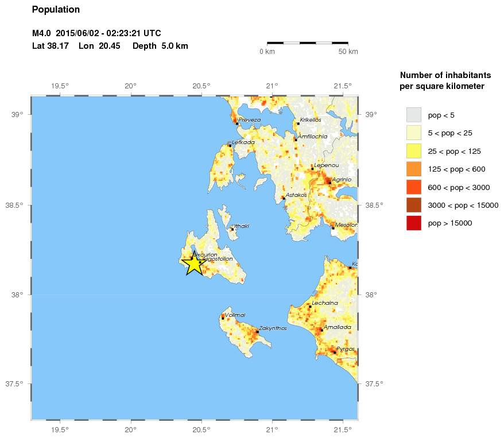Click the 'Lon 20.45' value
The image size is (504, 438).
[99, 46]
